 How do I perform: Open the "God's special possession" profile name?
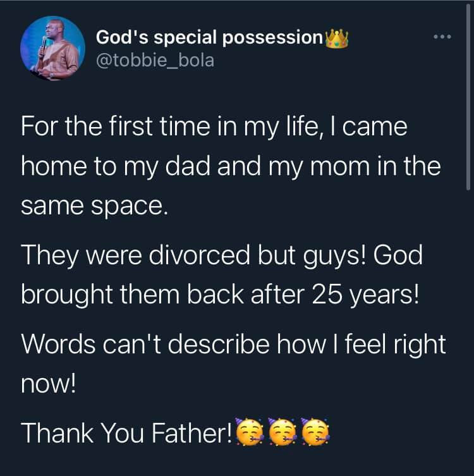click(x=209, y=38)
